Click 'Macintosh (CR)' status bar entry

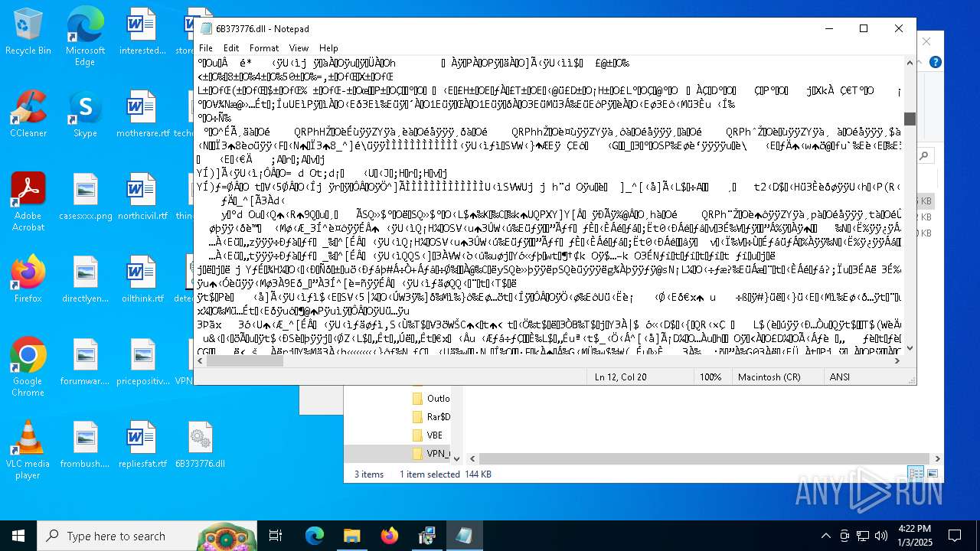pos(769,377)
